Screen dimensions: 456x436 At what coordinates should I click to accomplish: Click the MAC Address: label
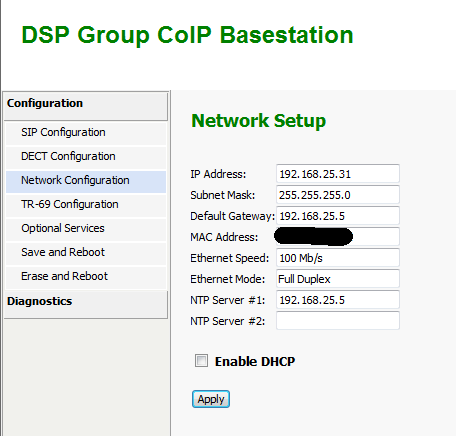point(224,237)
